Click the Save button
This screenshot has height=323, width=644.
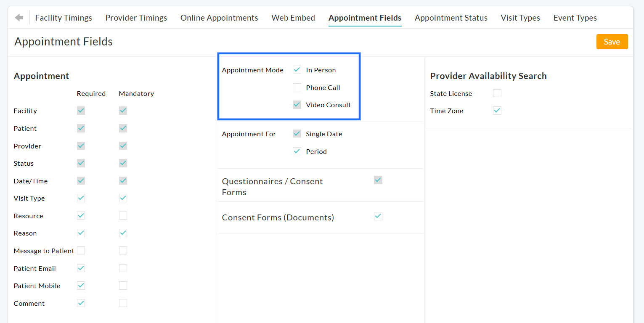pos(612,42)
